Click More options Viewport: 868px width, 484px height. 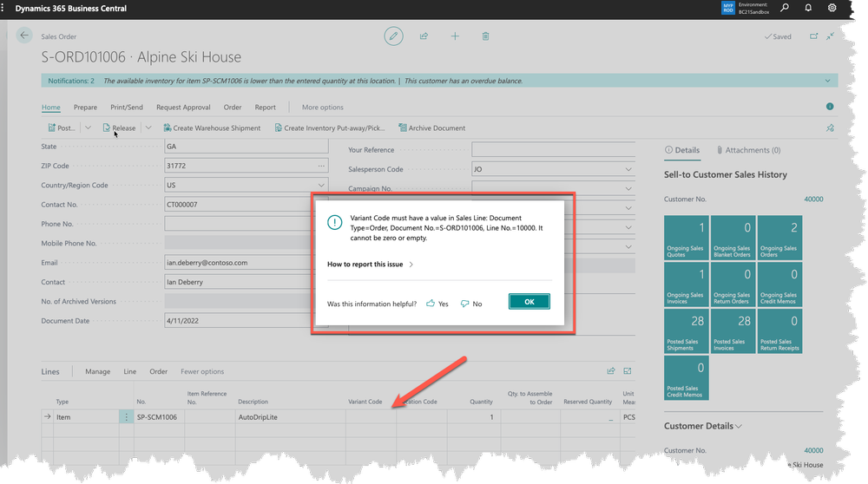pos(323,108)
